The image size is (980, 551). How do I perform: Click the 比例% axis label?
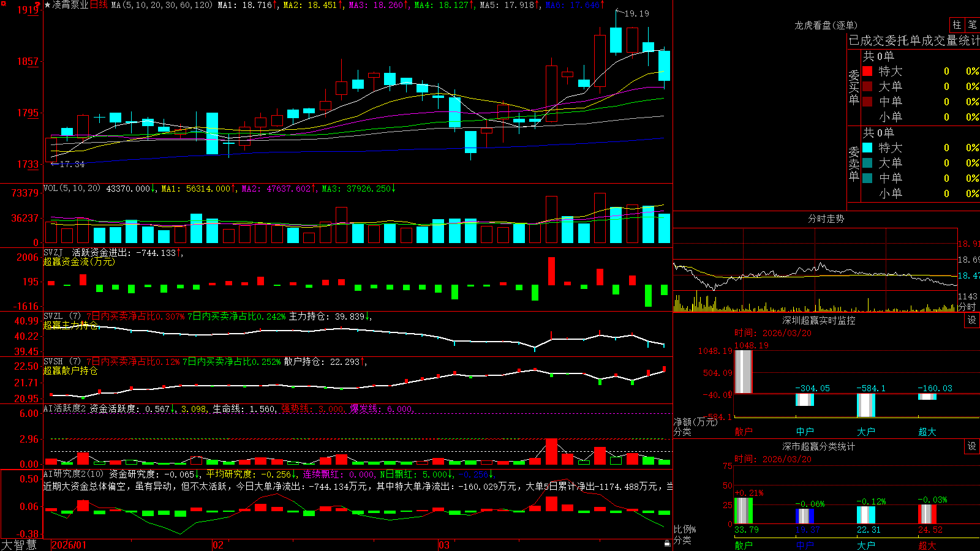click(x=685, y=529)
